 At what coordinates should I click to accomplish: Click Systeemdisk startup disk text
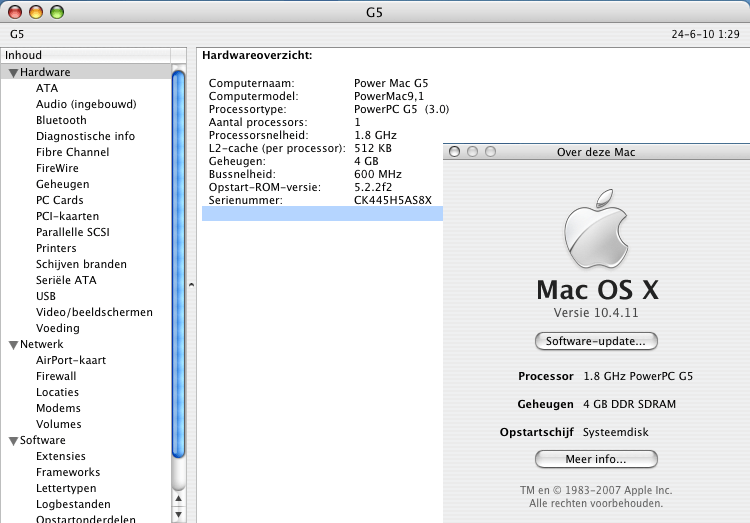click(x=616, y=432)
